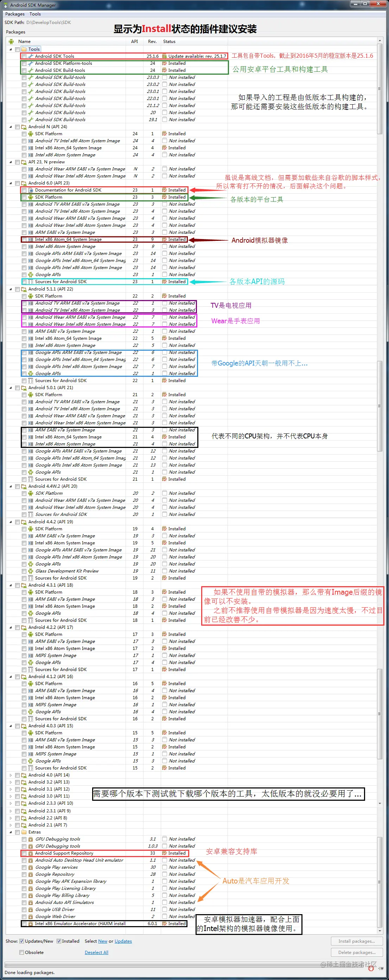Click Android 4.4.2 (API 19) folder icon
The width and height of the screenshot is (389, 980).
click(24, 522)
